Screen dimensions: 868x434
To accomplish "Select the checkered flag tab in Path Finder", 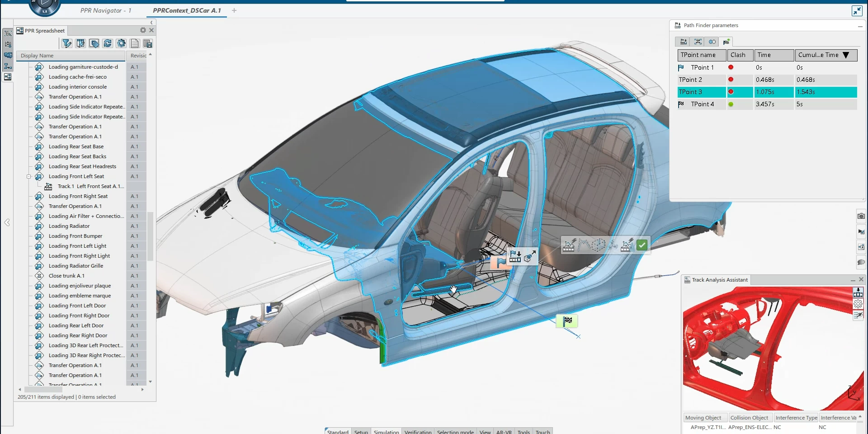I will [x=726, y=42].
